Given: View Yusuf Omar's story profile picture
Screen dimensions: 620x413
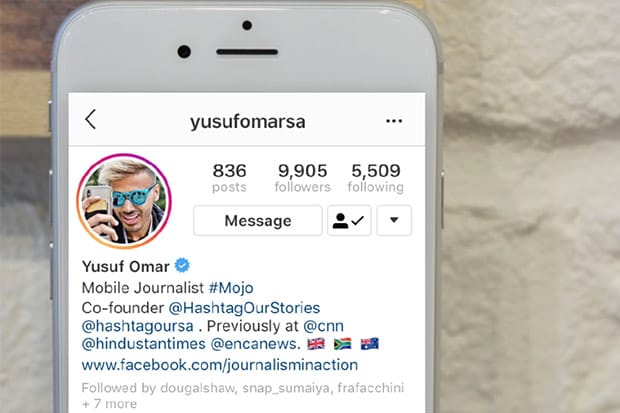Looking at the screenshot, I should point(124,201).
